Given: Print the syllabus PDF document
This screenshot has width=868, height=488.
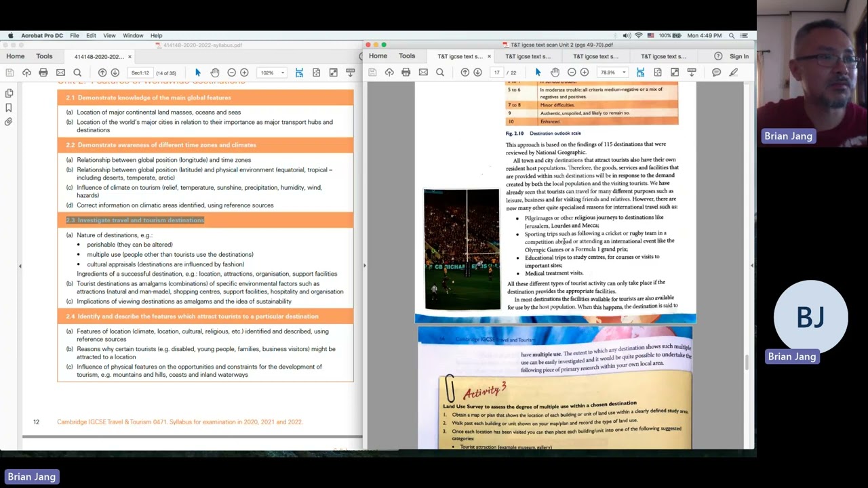Looking at the screenshot, I should 43,73.
